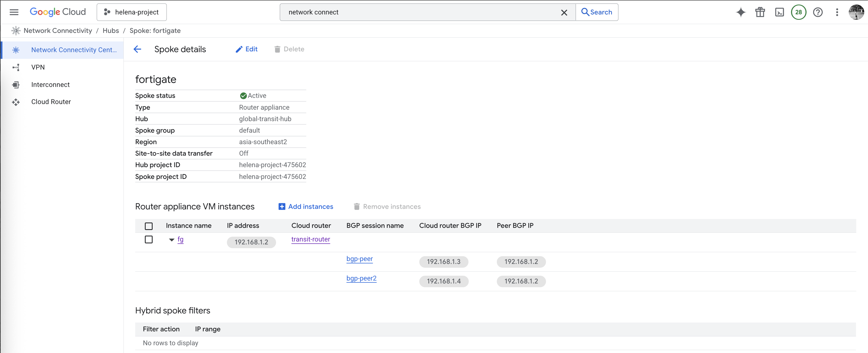Screen dimensions: 868x353
Task: Open the helena-project project selector
Action: click(131, 12)
